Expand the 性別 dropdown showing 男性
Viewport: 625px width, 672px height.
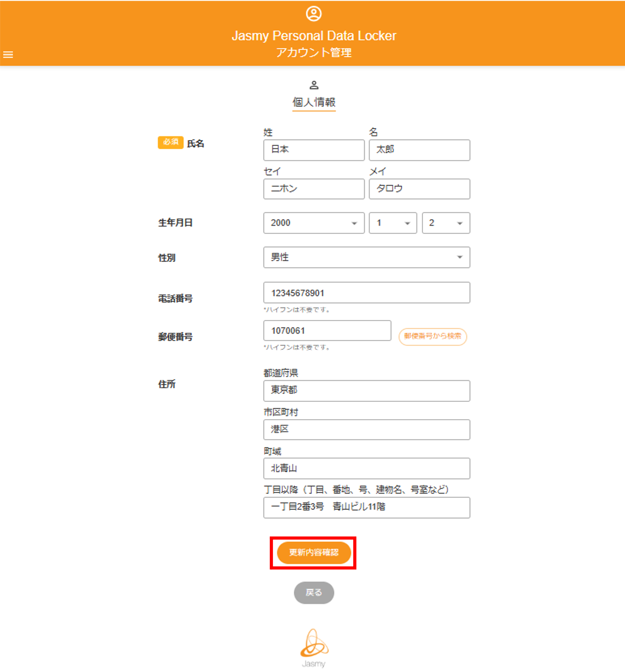(x=367, y=258)
